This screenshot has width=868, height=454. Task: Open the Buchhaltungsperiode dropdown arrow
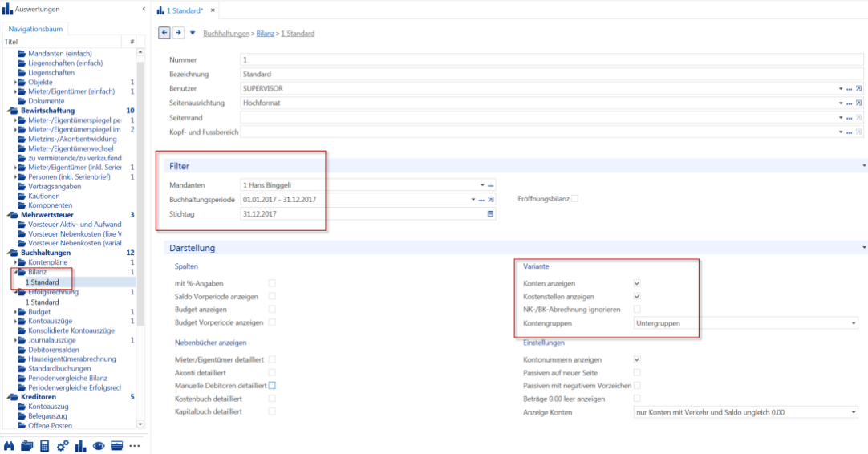473,200
